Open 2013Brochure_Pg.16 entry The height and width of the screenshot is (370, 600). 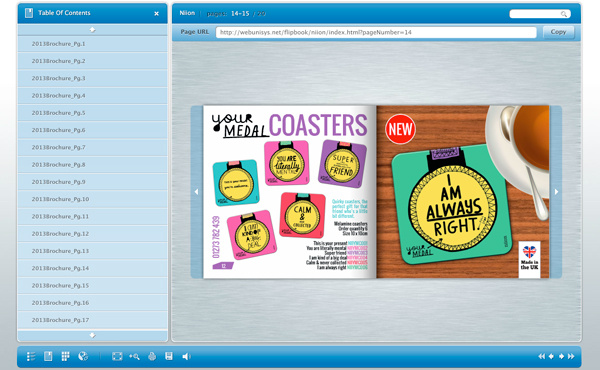tap(92, 303)
